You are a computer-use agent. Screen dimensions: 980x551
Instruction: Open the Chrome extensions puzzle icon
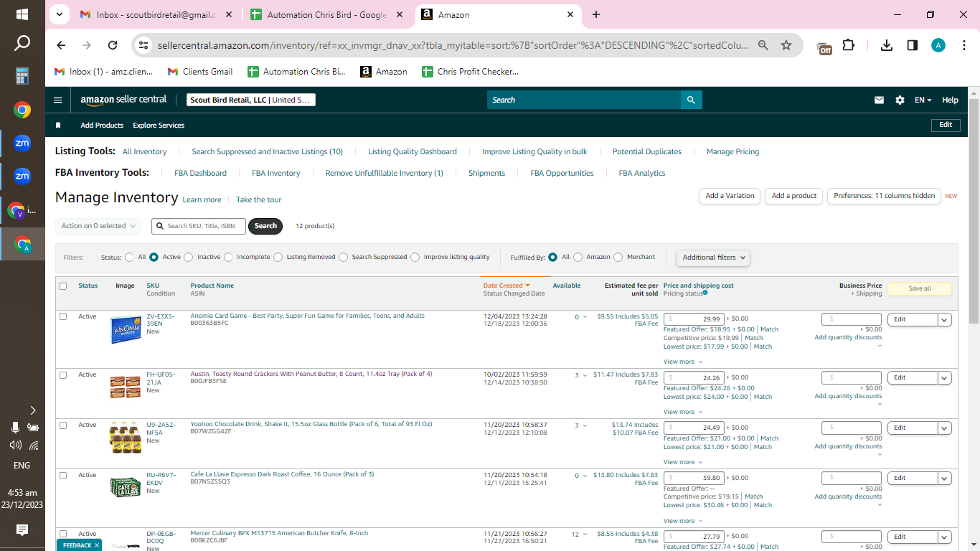849,45
